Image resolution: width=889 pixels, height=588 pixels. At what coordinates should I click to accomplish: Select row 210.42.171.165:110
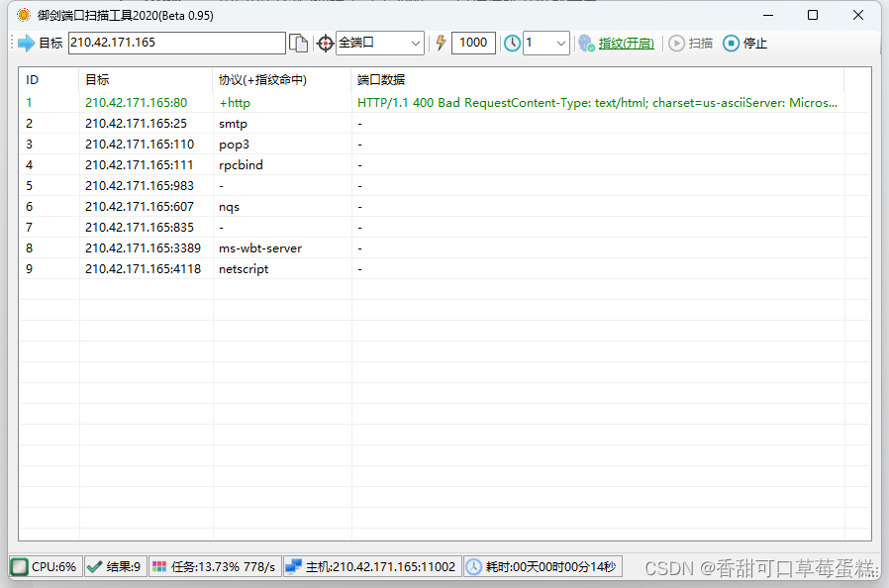click(445, 145)
